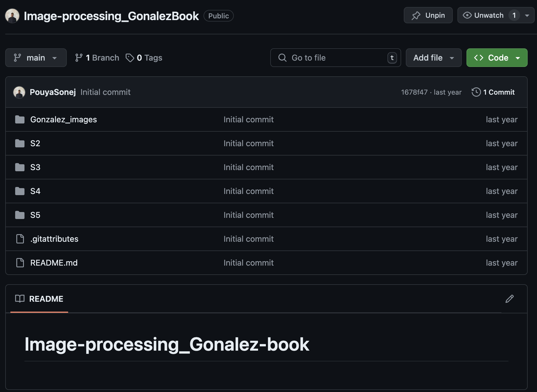Open the main branch selector dropdown
This screenshot has width=537, height=392.
tap(36, 58)
